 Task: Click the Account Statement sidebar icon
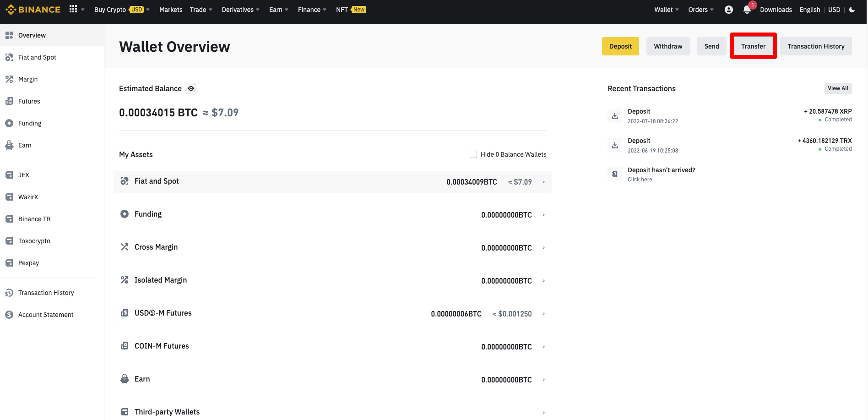pyautogui.click(x=9, y=315)
